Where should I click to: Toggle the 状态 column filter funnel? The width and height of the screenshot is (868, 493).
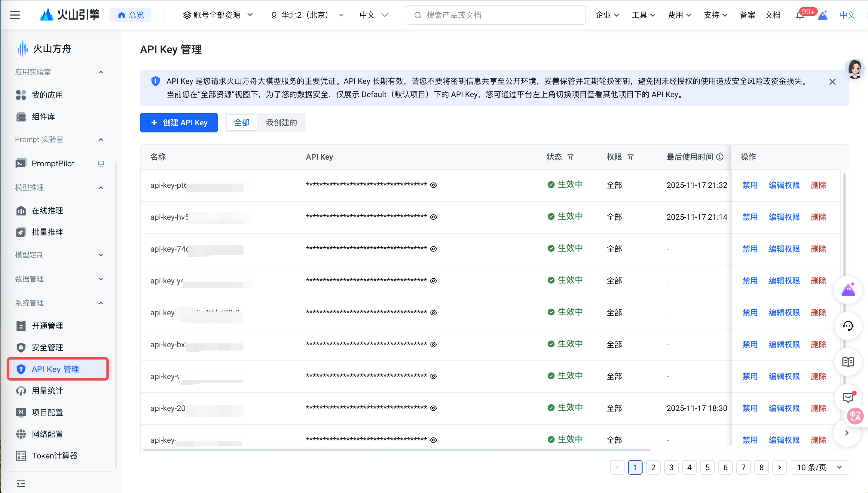[x=571, y=157]
